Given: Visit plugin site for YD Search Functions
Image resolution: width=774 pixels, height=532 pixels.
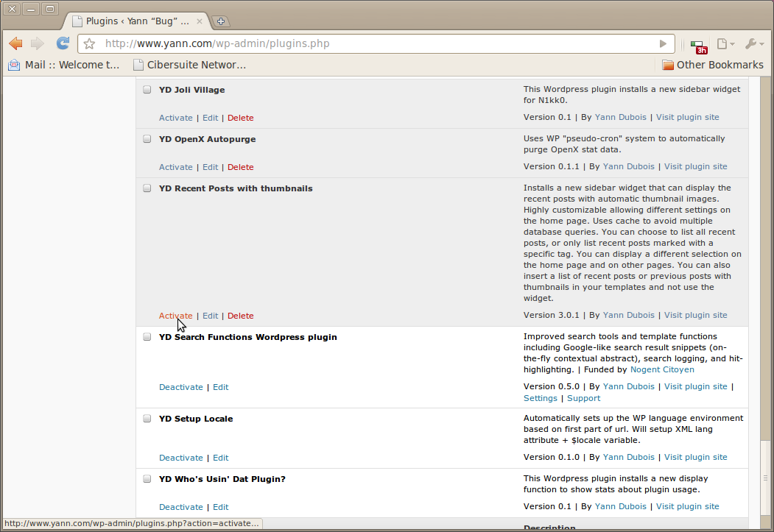Looking at the screenshot, I should click(x=695, y=386).
